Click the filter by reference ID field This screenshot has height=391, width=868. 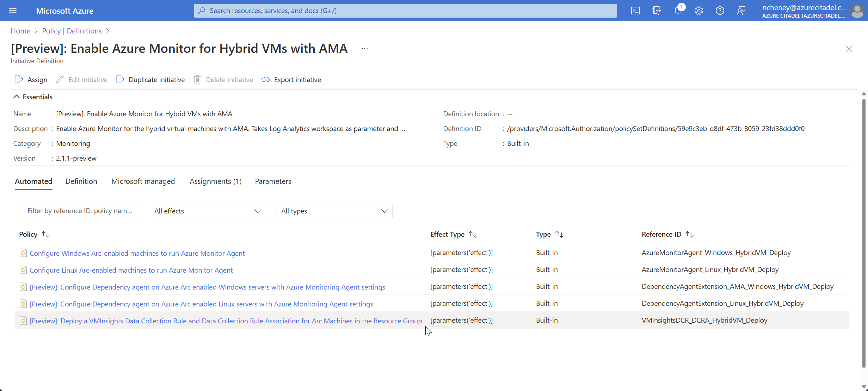click(81, 211)
